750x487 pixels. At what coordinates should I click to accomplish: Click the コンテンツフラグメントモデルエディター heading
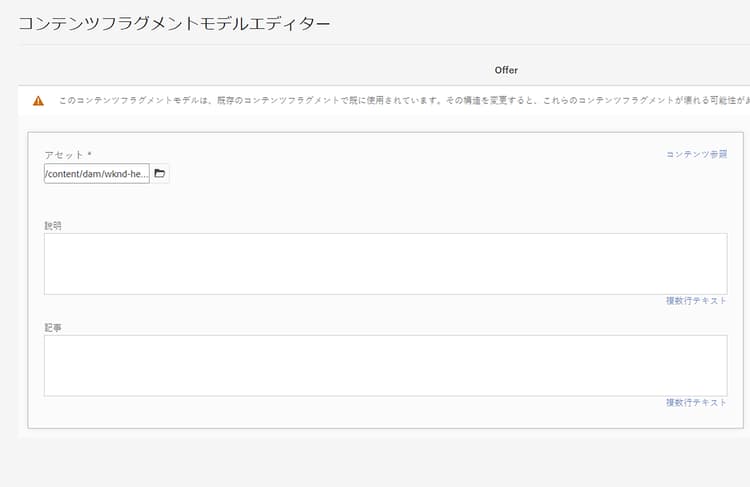click(174, 23)
